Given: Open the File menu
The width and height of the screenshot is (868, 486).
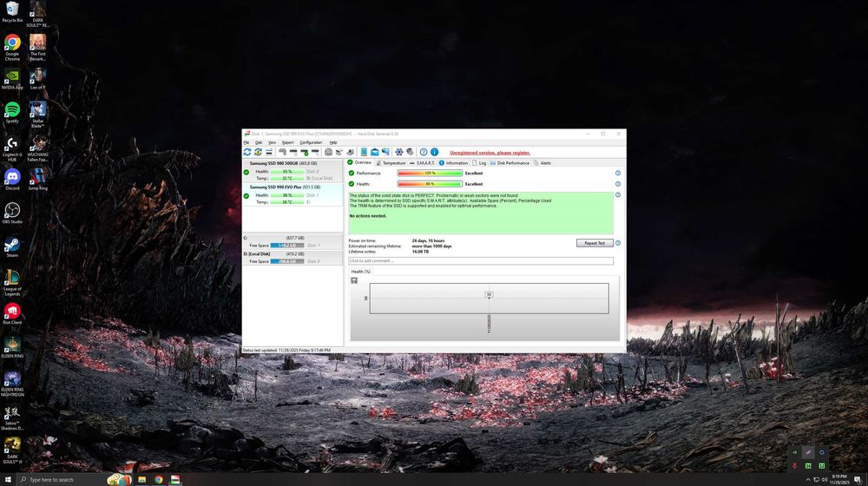Looking at the screenshot, I should pyautogui.click(x=247, y=142).
